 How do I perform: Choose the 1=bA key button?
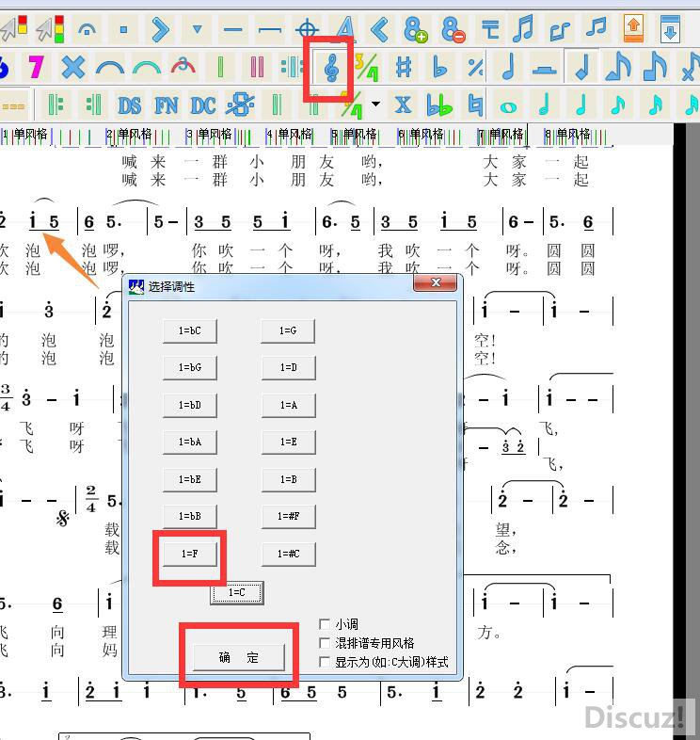click(x=190, y=442)
